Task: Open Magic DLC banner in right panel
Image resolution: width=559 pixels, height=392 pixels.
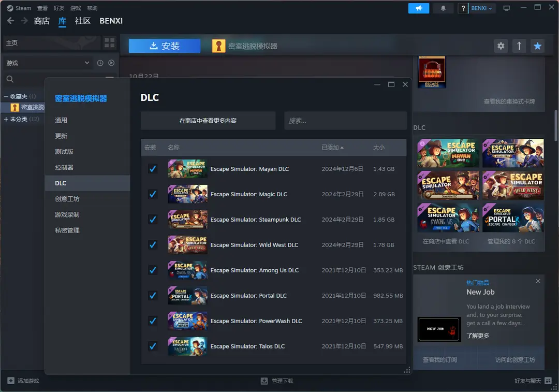Action: tap(513, 153)
